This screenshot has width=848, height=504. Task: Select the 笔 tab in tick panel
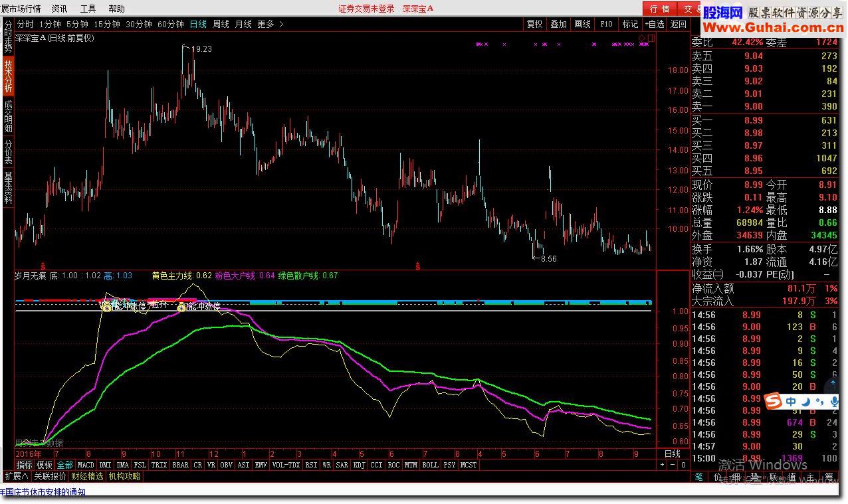pos(698,476)
